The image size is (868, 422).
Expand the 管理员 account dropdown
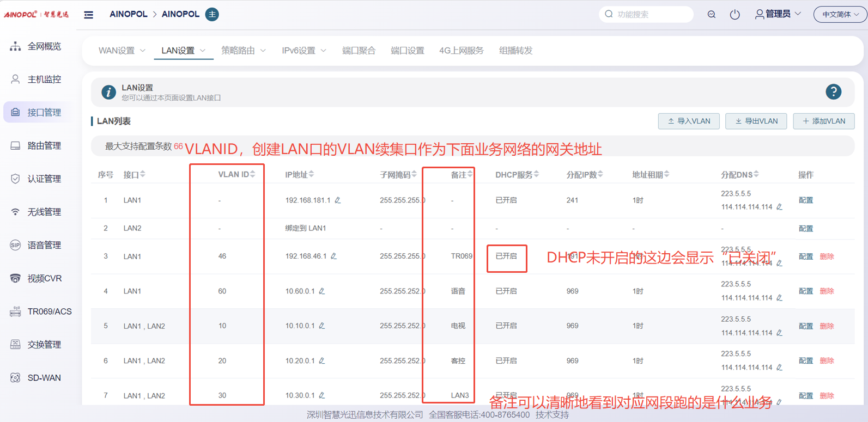[778, 14]
